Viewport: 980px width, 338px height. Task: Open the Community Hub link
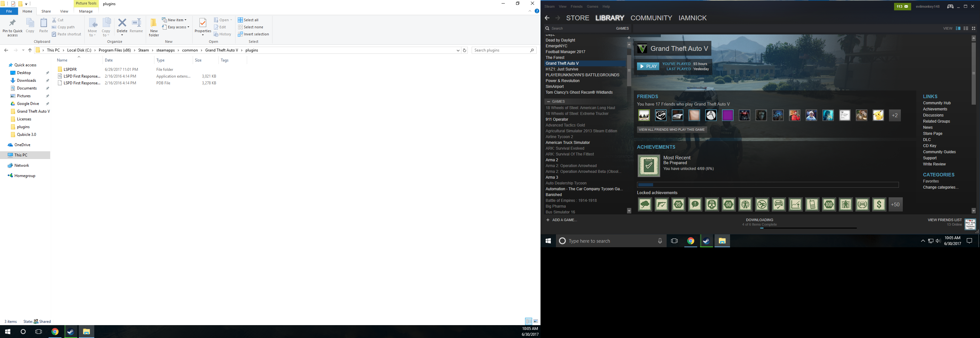(x=936, y=103)
